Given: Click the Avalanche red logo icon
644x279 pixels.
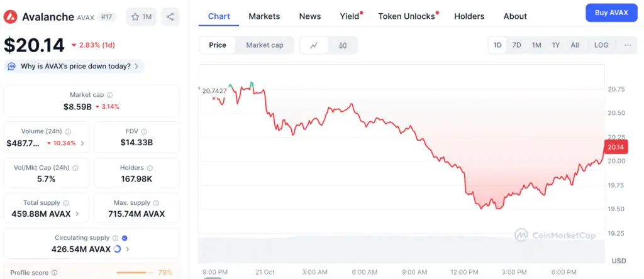Looking at the screenshot, I should point(11,17).
